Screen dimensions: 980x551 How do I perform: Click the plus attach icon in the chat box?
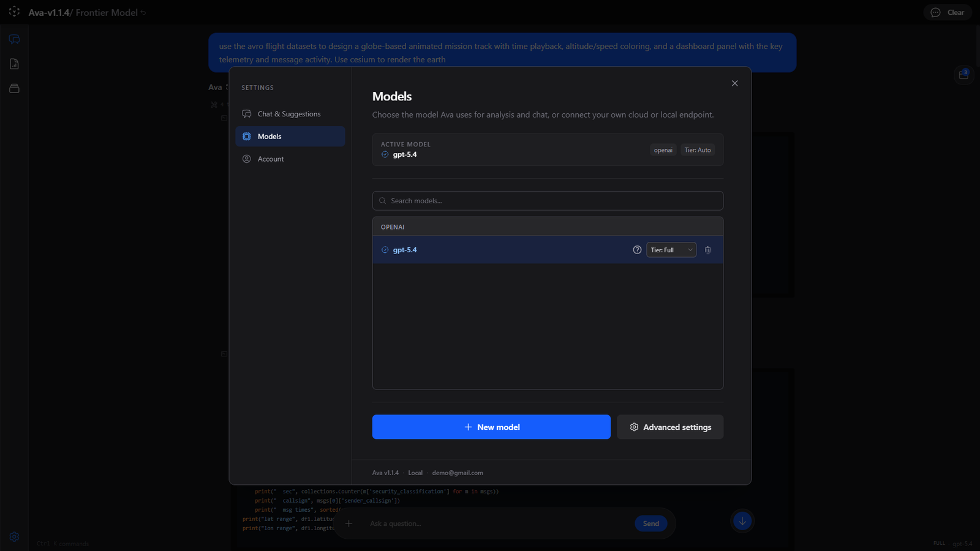coord(349,523)
